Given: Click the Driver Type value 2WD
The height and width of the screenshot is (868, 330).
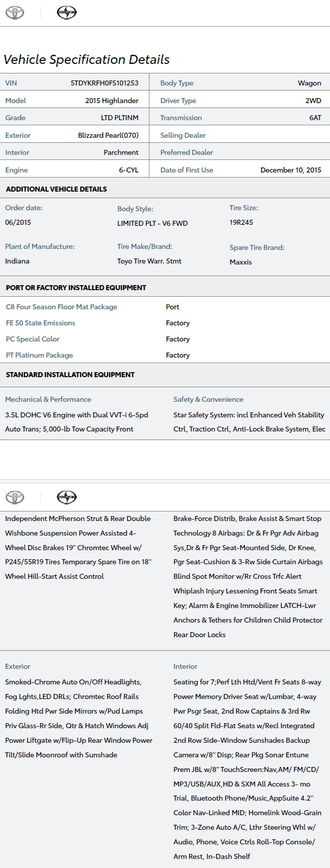Looking at the screenshot, I should [x=313, y=101].
